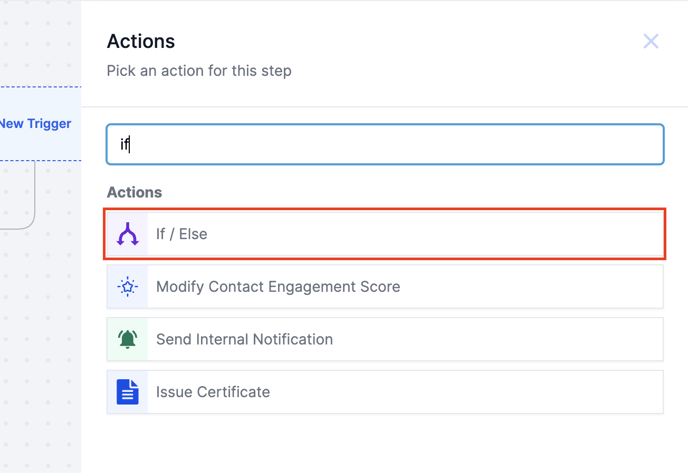Choose Issue Certificate action text
Viewport: 688px width, 473px height.
point(213,392)
